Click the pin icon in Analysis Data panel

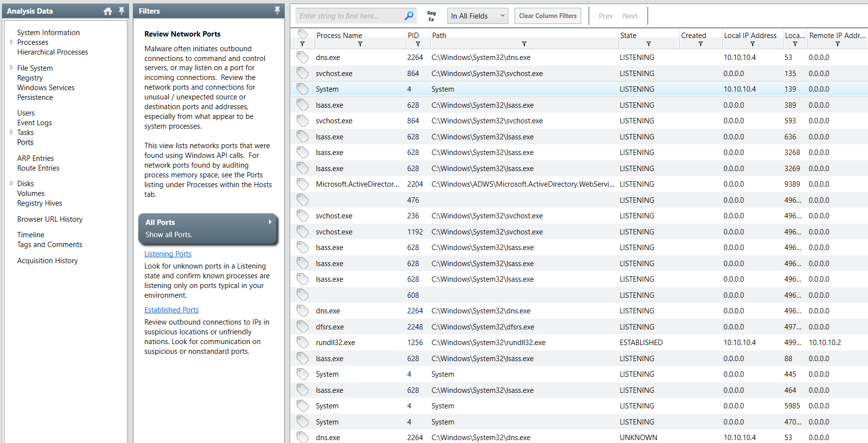(121, 11)
